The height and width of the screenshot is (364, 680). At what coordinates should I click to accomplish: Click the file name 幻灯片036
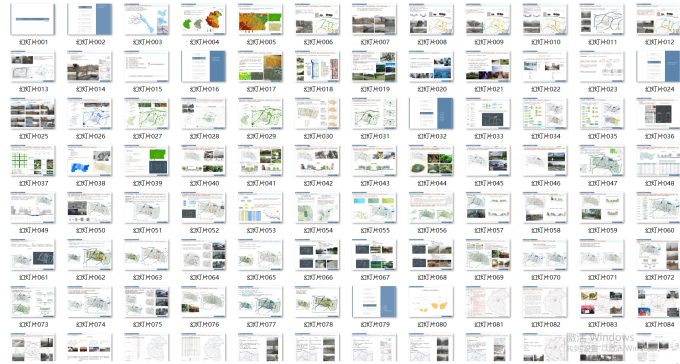(659, 136)
